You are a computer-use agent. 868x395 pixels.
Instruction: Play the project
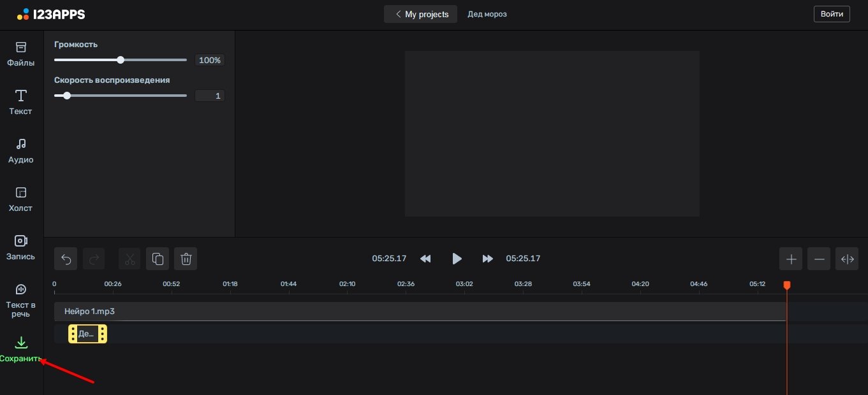[x=457, y=259]
